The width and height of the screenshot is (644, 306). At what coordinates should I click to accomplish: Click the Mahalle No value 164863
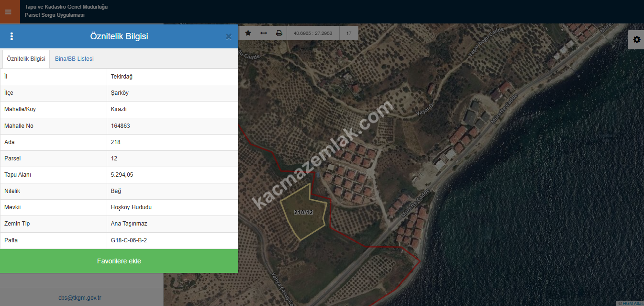[121, 126]
